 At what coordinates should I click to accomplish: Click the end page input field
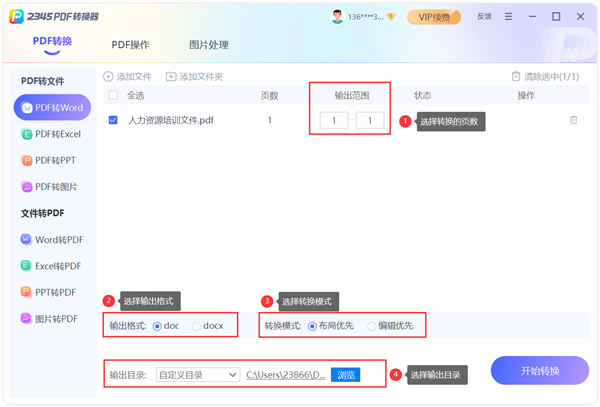coord(370,120)
